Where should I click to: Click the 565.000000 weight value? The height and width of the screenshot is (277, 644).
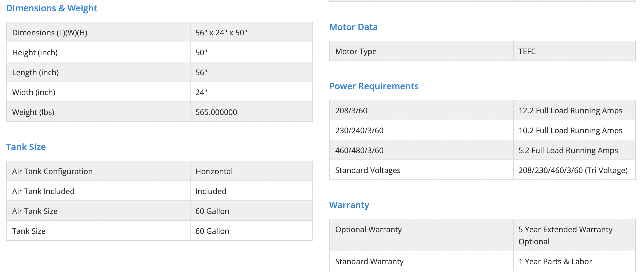[x=216, y=112]
